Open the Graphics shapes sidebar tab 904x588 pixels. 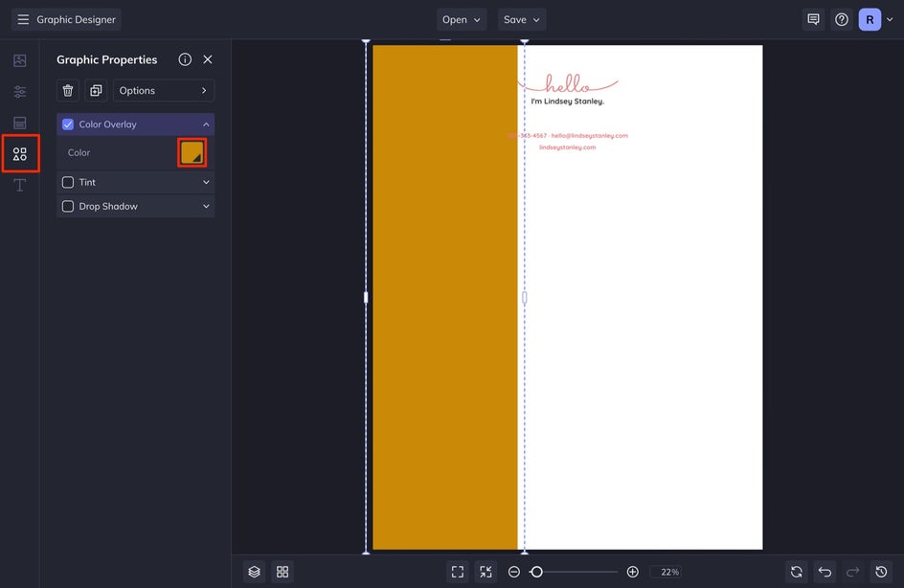19,154
